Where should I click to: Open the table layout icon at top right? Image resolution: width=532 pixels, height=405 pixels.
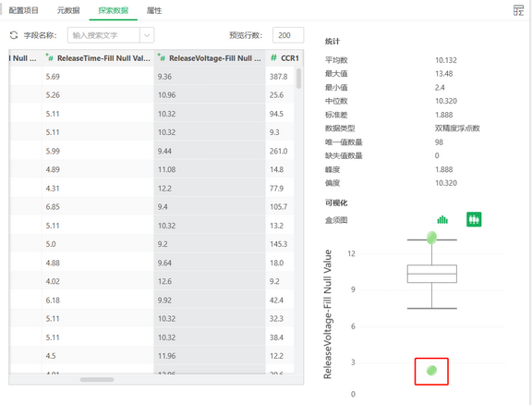[x=518, y=10]
